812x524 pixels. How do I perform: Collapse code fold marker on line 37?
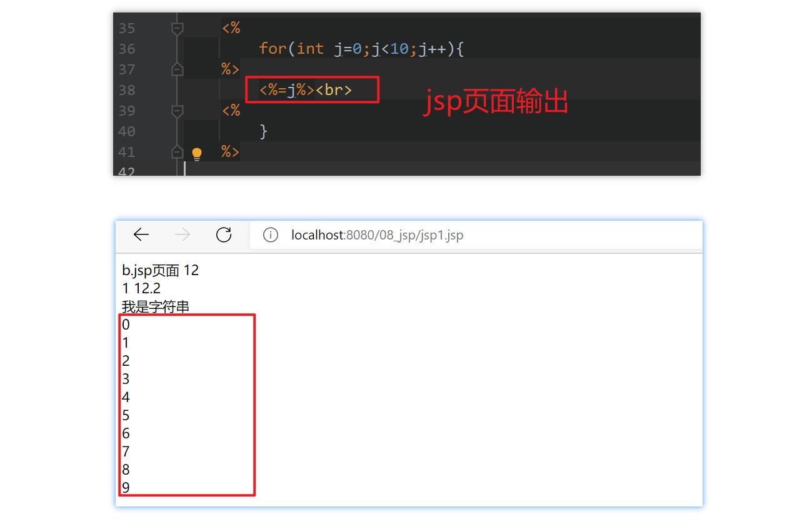pos(178,69)
